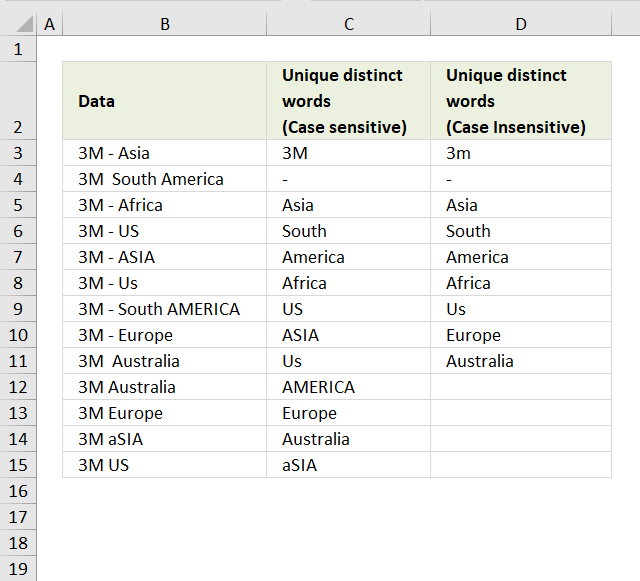Click 'America' in column D
640x581 pixels.
521,257
